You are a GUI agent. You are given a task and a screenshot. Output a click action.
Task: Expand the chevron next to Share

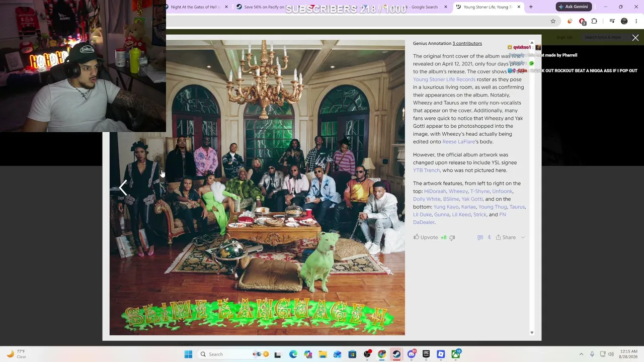[523, 237]
